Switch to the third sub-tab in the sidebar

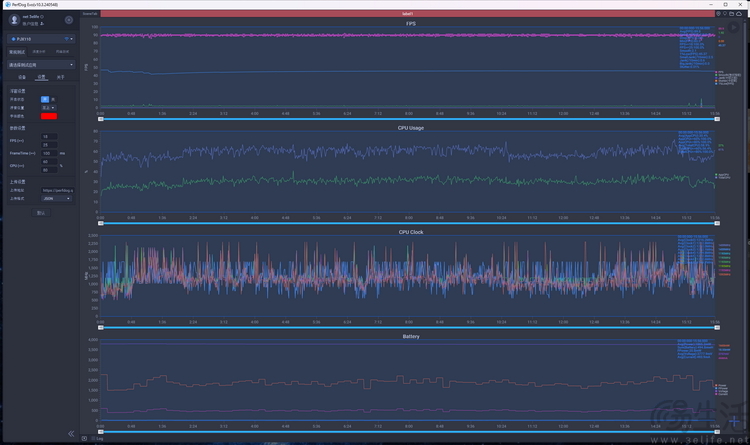click(x=61, y=77)
